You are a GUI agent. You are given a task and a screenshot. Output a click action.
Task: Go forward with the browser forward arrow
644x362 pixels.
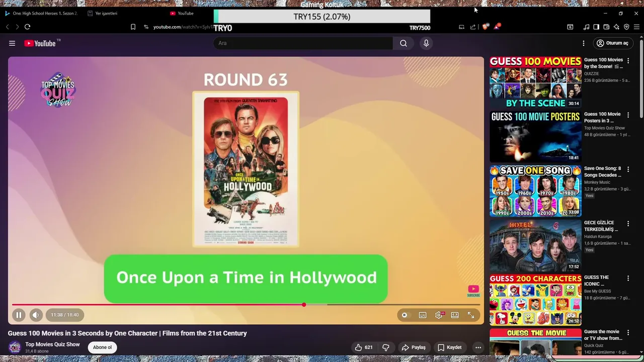pyautogui.click(x=17, y=27)
